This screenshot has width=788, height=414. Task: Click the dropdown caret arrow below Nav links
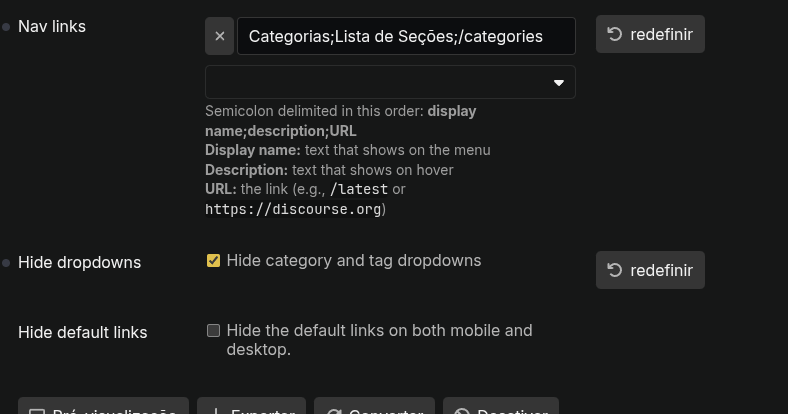pos(558,83)
